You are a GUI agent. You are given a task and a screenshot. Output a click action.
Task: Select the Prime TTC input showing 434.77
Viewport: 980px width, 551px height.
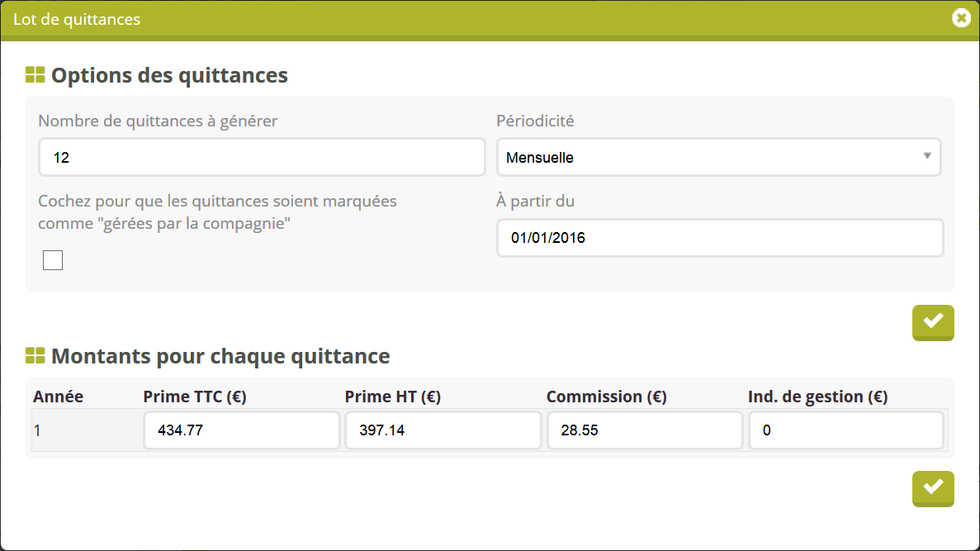[241, 430]
